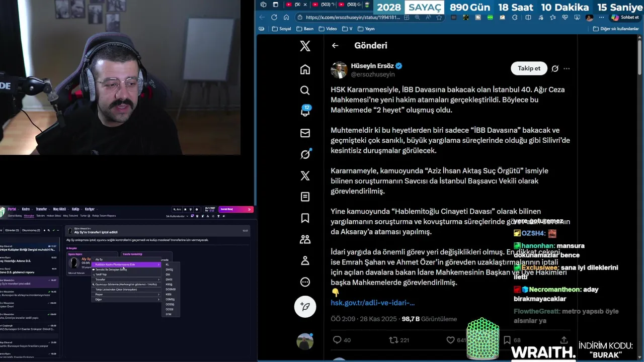Click the back arrow next to Gönderi
This screenshot has height=362, width=644.
335,46
